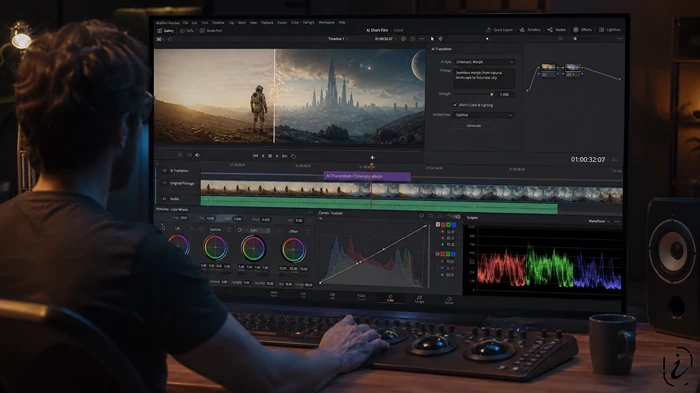The height and width of the screenshot is (393, 700).
Task: Open the AI Style Cinematic Morph dropdown
Action: [x=484, y=62]
